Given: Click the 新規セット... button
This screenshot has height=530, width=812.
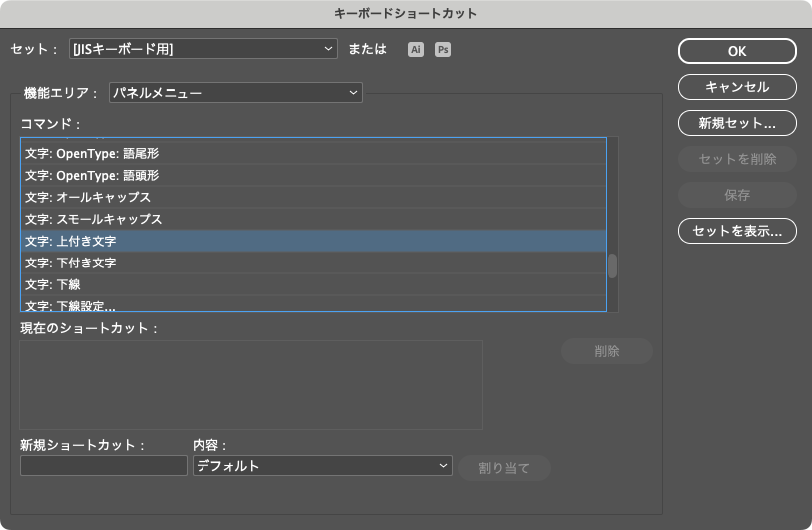Looking at the screenshot, I should click(737, 123).
